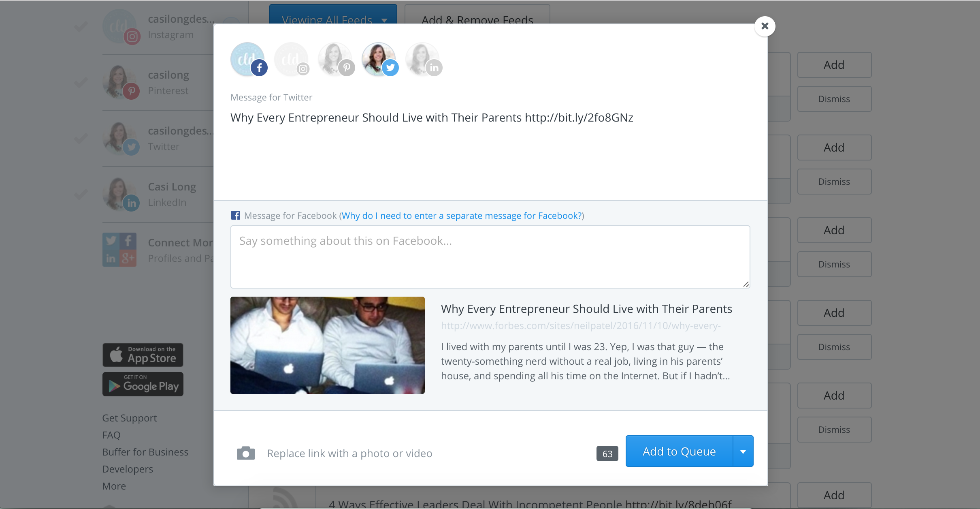
Task: Toggle the Pinterest profile avatar
Action: [x=335, y=59]
